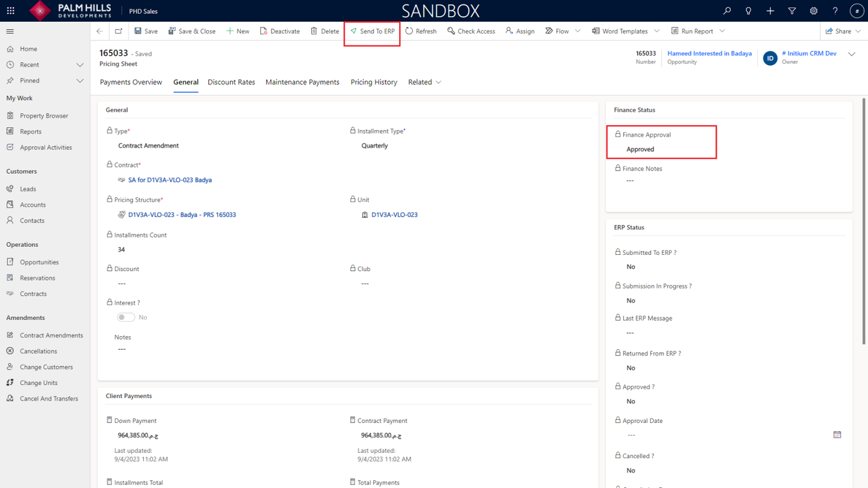This screenshot has width=868, height=488.
Task: Click Save & Close command
Action: [192, 31]
